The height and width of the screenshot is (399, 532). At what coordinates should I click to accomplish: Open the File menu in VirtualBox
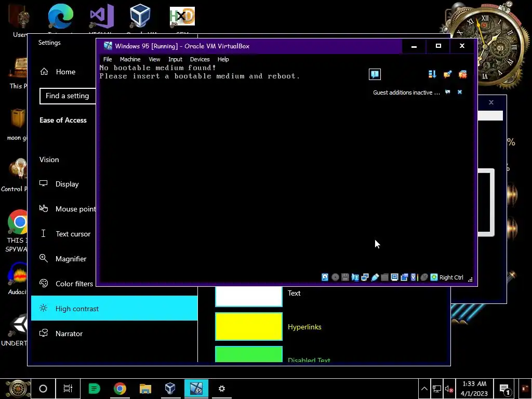pos(108,59)
